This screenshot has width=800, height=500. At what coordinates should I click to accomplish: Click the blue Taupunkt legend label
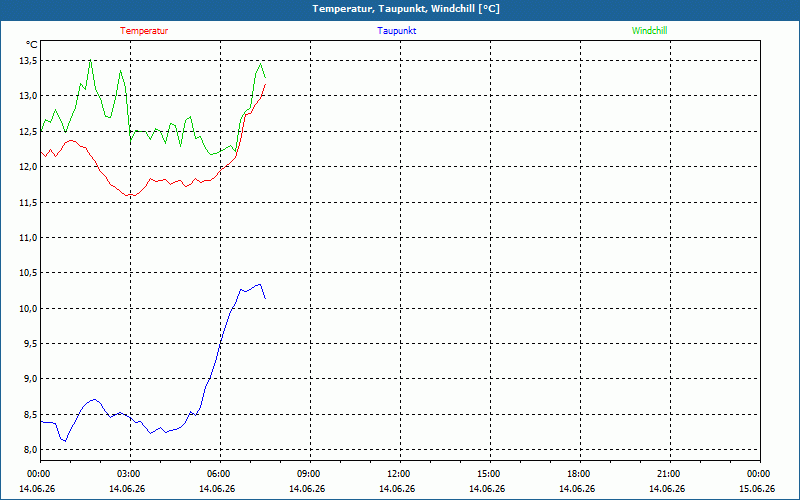[x=396, y=31]
